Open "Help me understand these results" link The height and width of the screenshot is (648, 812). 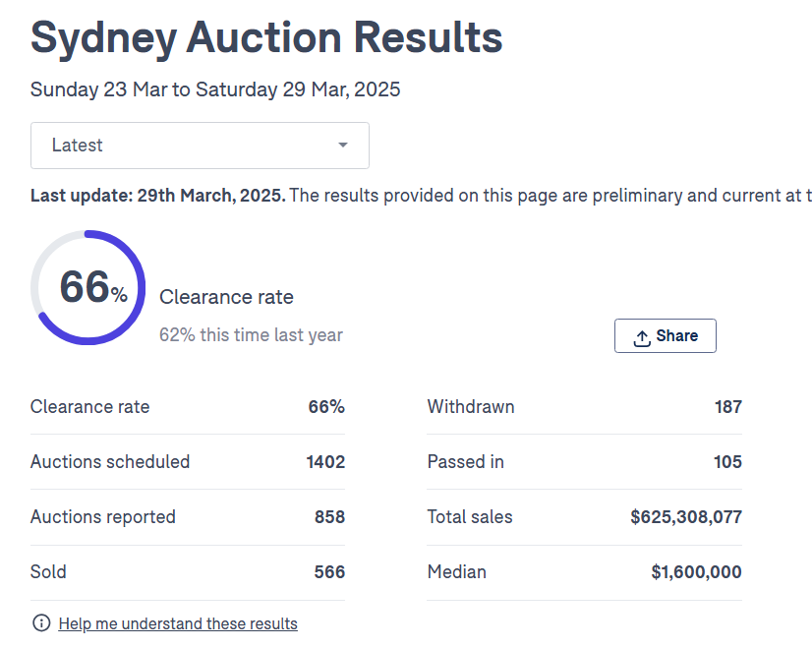pos(178,623)
